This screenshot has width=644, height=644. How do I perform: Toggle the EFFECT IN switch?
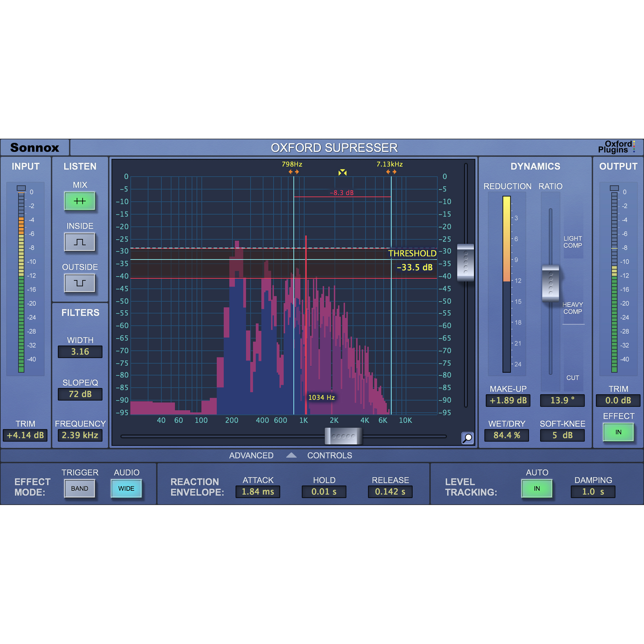coord(618,432)
